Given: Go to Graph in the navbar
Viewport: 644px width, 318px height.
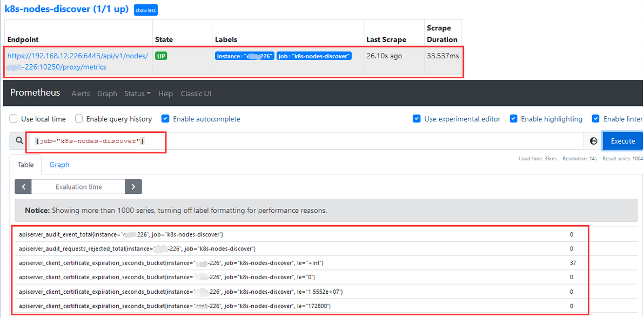Looking at the screenshot, I should click(107, 93).
